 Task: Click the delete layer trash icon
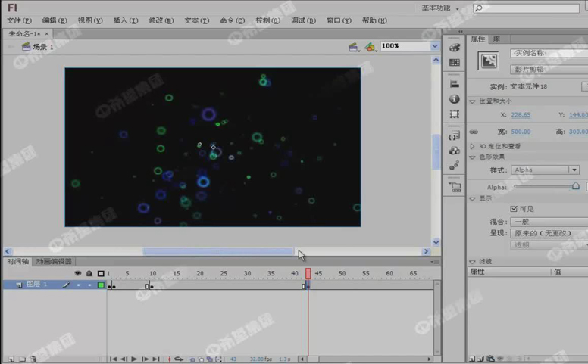pyautogui.click(x=33, y=359)
